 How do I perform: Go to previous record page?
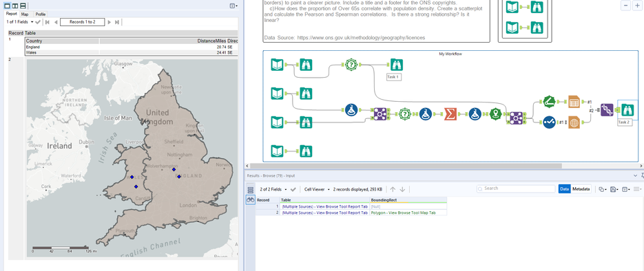point(56,22)
